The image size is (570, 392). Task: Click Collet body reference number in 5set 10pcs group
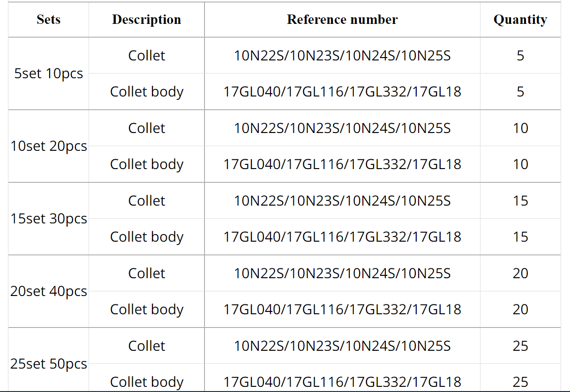342,92
